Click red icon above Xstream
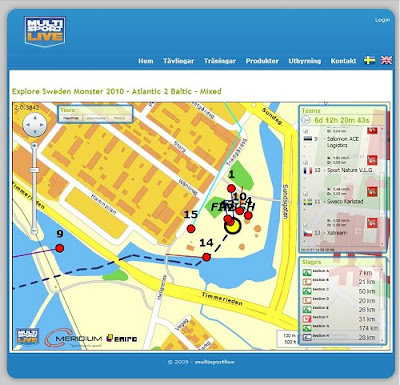This screenshot has height=385, width=400. click(x=372, y=223)
